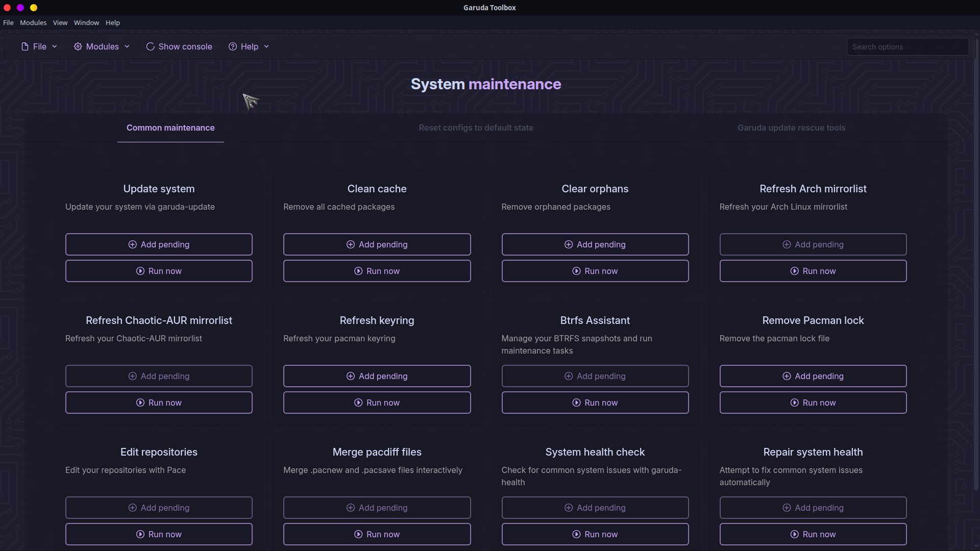Screen dimensions: 980x551
Task: Open the Window menu in menu bar
Action: pyautogui.click(x=86, y=22)
